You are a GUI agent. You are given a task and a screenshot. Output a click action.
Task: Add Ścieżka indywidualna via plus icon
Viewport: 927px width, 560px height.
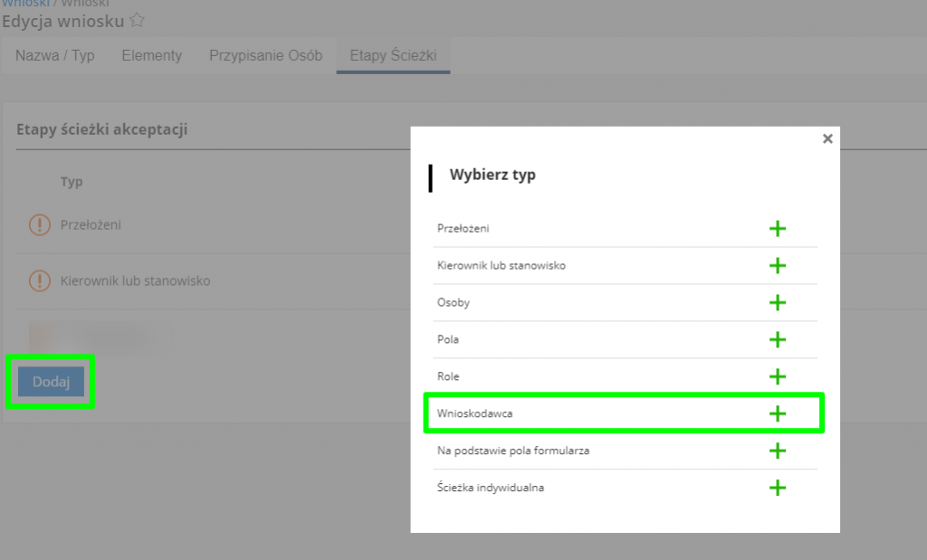click(x=778, y=488)
